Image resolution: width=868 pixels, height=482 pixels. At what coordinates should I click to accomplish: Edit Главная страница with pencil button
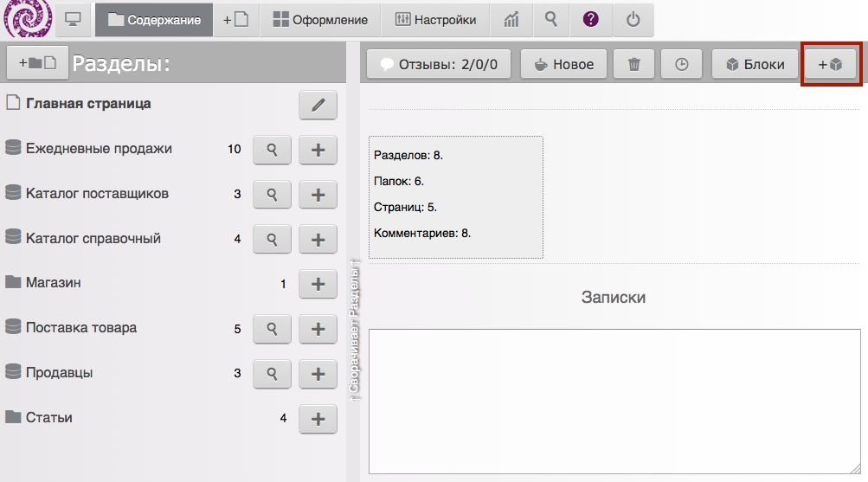point(318,105)
